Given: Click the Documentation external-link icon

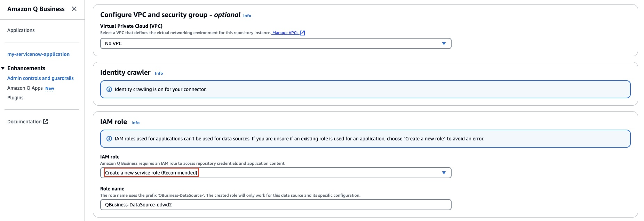Looking at the screenshot, I should (x=46, y=122).
